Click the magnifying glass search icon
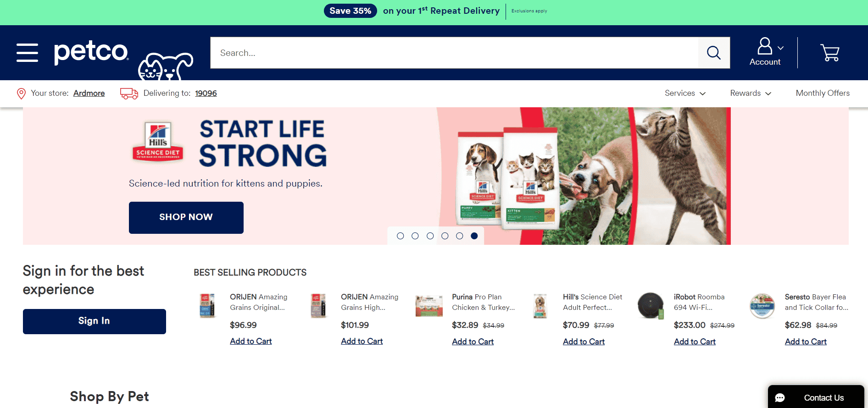 (714, 53)
